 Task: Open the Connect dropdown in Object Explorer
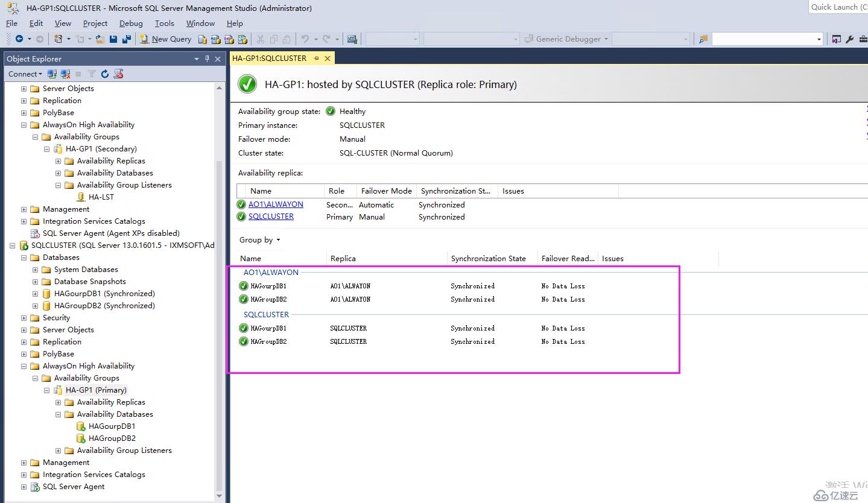click(25, 74)
